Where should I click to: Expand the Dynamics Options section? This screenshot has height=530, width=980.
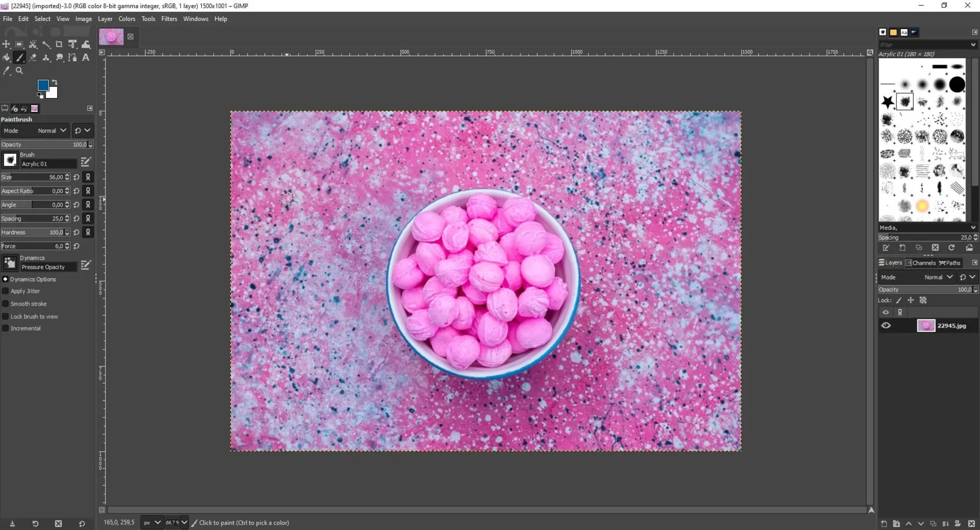[5, 279]
